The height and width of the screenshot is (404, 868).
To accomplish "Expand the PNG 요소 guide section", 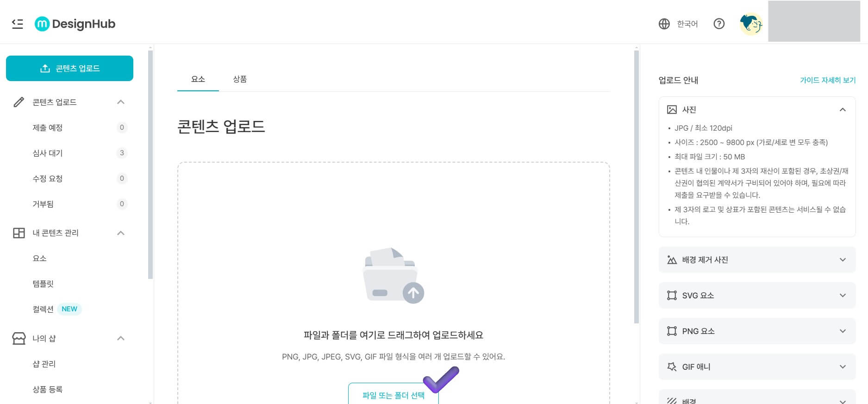I will click(843, 331).
